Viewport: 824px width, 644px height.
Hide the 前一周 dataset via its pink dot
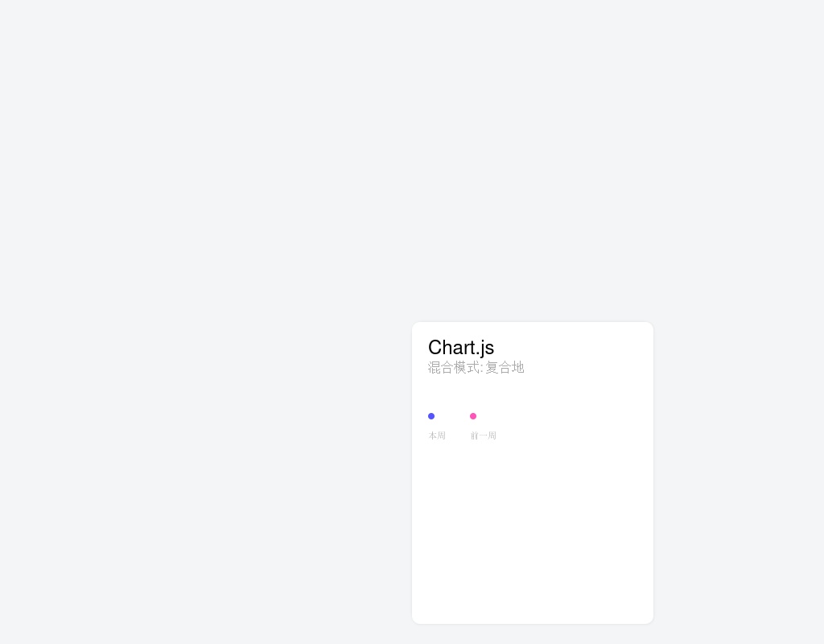[x=473, y=416]
